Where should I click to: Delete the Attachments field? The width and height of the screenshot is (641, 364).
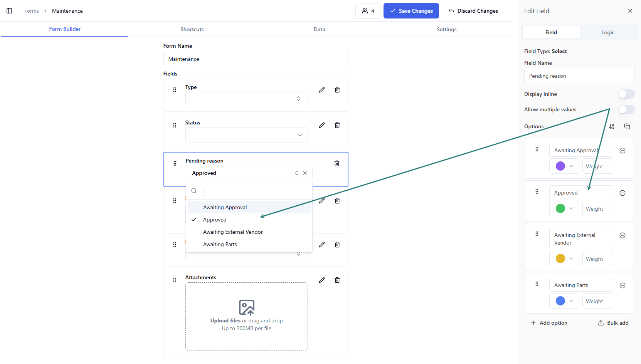click(x=337, y=280)
